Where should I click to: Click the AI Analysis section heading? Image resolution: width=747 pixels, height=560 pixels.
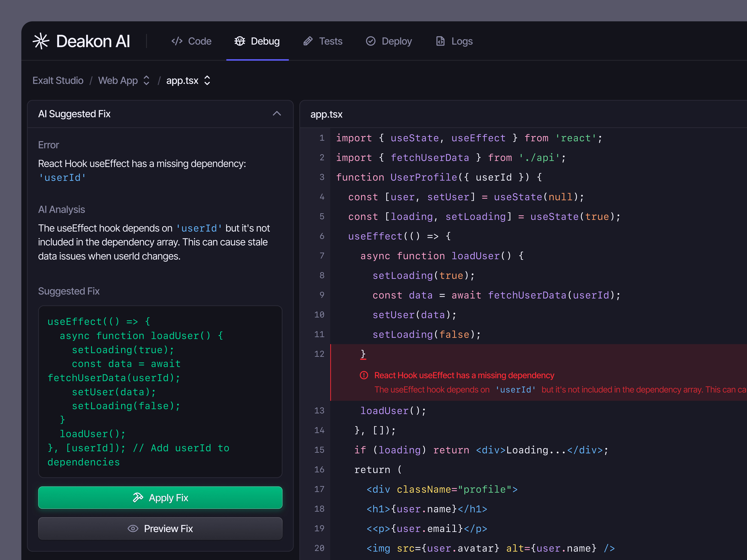click(x=61, y=209)
